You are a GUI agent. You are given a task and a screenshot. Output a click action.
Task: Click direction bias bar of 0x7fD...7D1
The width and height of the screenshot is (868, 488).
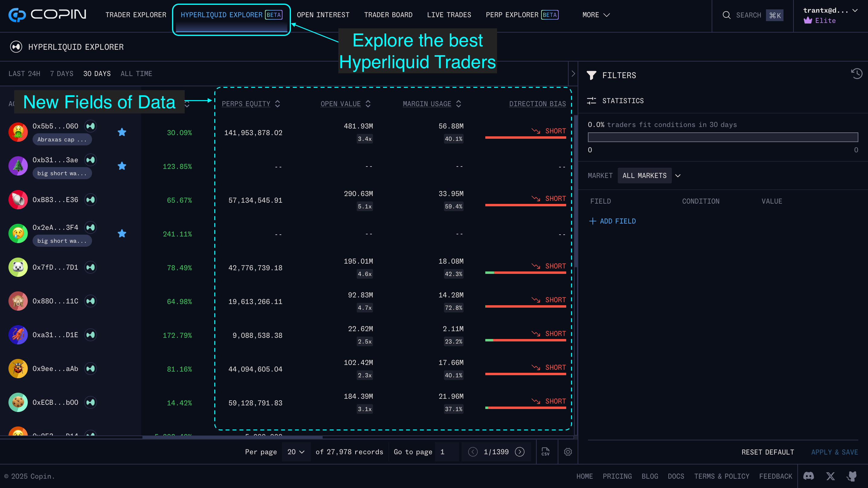[x=525, y=272]
